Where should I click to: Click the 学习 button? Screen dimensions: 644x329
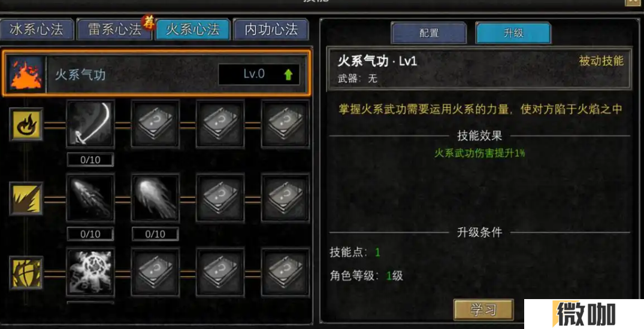pos(483,310)
